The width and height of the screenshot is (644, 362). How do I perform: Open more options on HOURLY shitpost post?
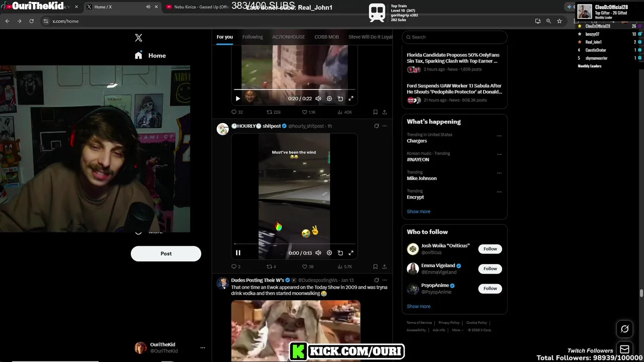(384, 126)
